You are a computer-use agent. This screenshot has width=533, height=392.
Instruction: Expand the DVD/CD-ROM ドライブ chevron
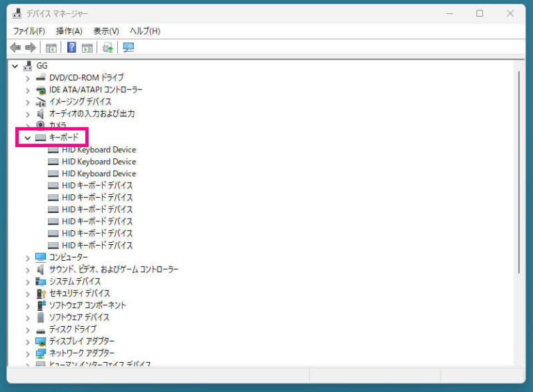(x=28, y=78)
